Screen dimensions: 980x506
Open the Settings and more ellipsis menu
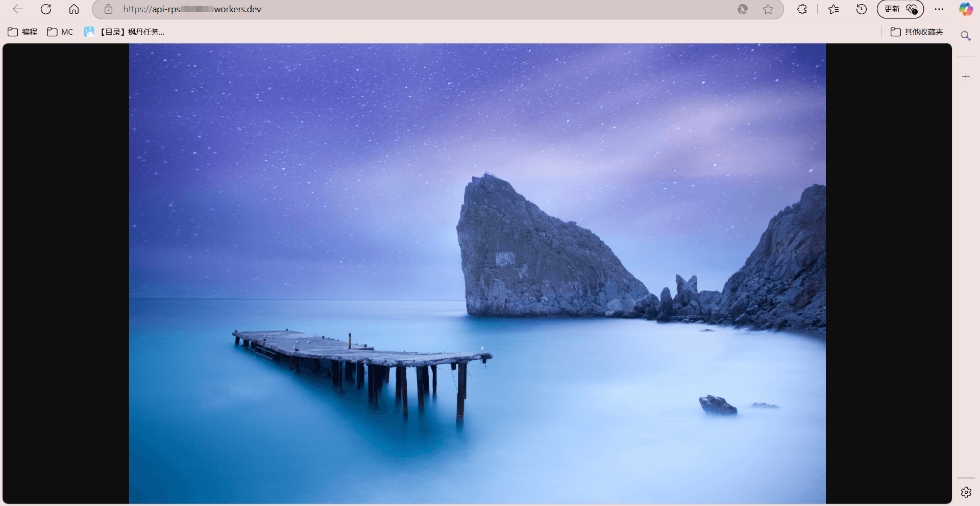pyautogui.click(x=939, y=9)
